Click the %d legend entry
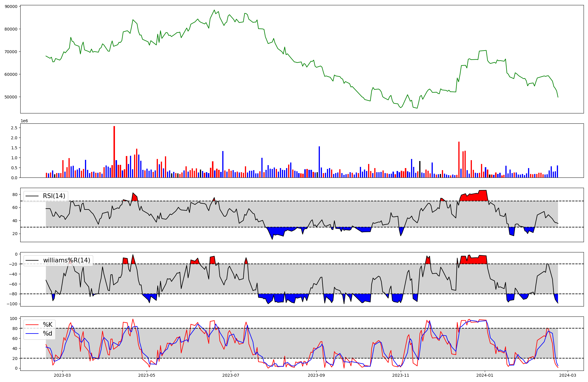 tap(48, 334)
